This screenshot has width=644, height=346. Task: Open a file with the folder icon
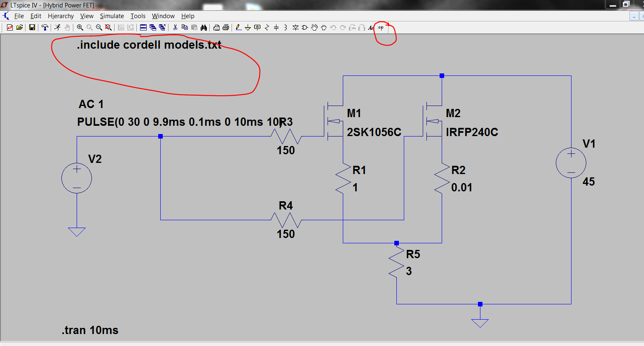click(x=19, y=28)
